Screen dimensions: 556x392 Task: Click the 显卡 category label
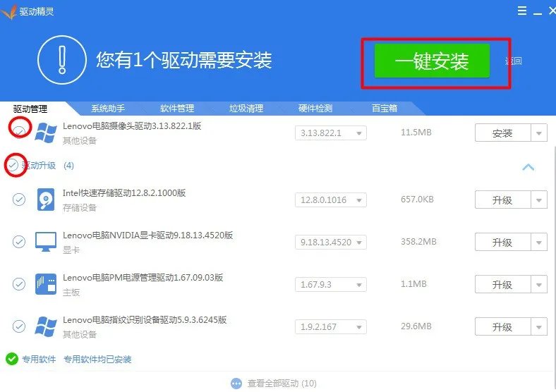pyautogui.click(x=71, y=250)
